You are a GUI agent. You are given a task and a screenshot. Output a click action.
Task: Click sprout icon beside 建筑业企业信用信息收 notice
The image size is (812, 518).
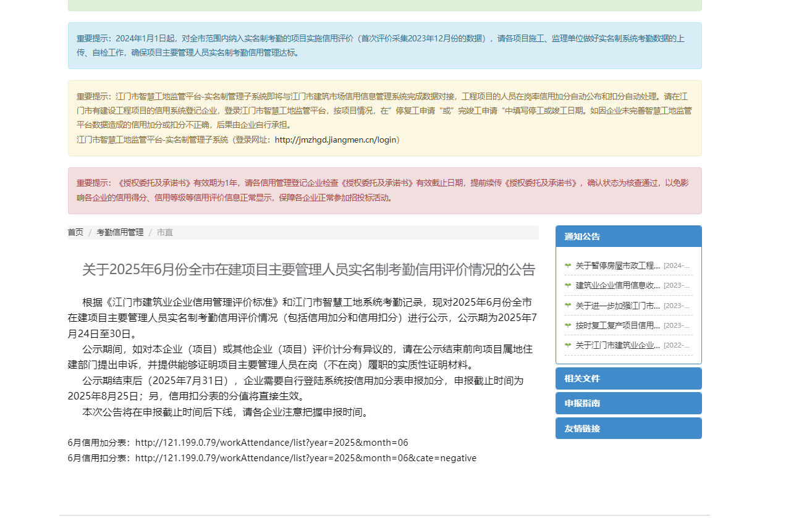[x=567, y=285]
